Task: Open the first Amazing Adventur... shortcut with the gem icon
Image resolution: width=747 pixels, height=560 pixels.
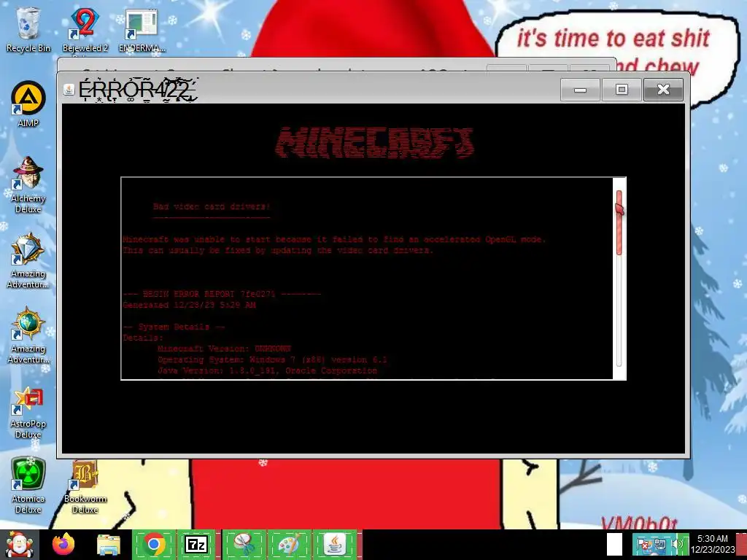Action: pos(28,260)
